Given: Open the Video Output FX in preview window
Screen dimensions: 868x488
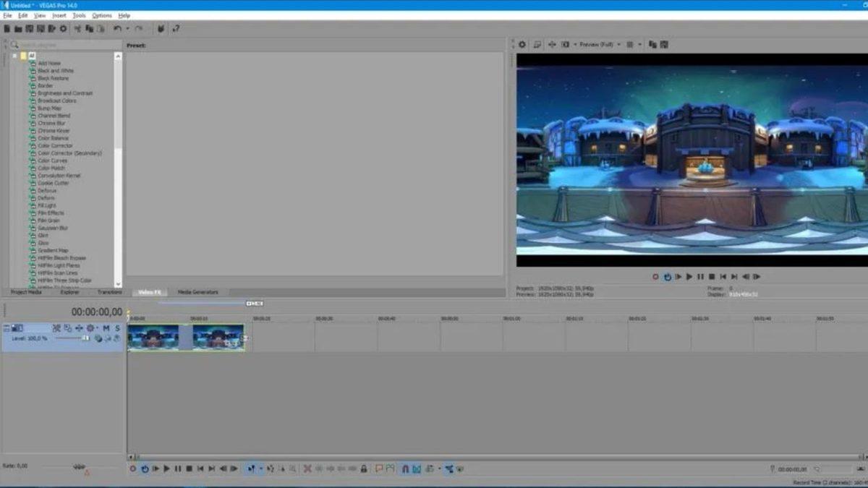Looking at the screenshot, I should (x=537, y=44).
